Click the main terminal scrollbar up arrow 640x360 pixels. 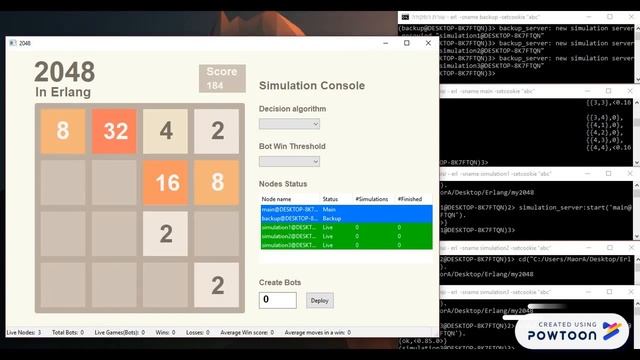[x=637, y=103]
